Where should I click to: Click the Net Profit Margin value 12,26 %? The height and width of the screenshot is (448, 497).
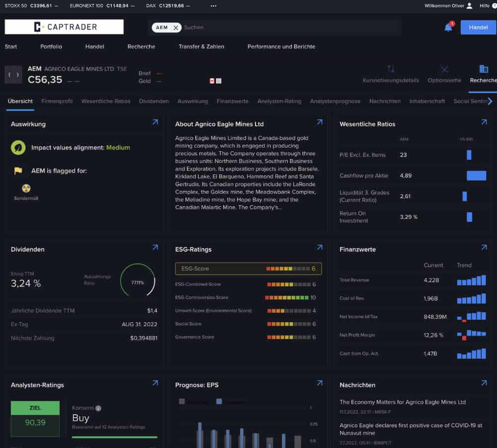click(x=433, y=335)
